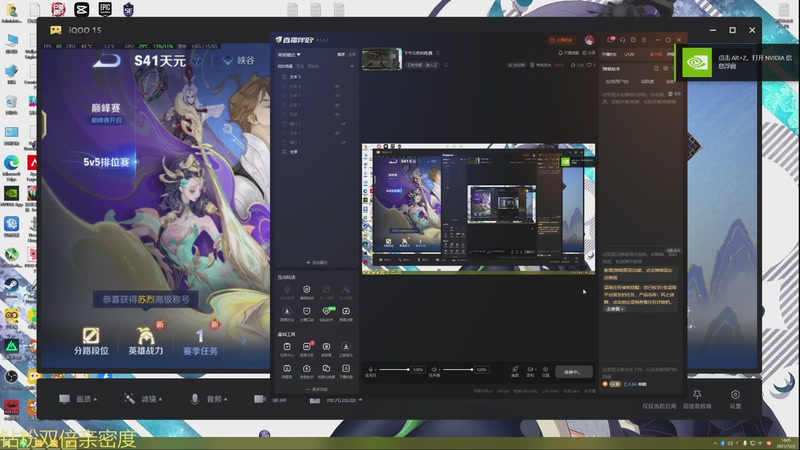Click 开播提醒 with bell icon

pos(569,53)
